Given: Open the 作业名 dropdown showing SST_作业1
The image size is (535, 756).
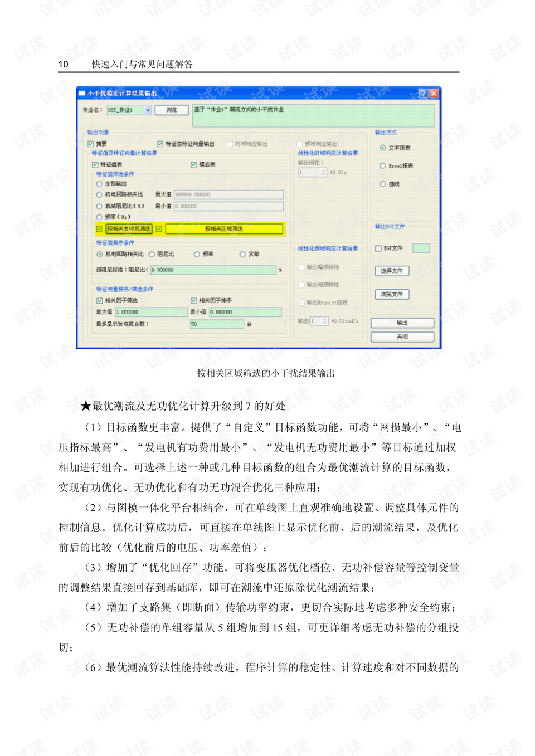Looking at the screenshot, I should pos(148,110).
